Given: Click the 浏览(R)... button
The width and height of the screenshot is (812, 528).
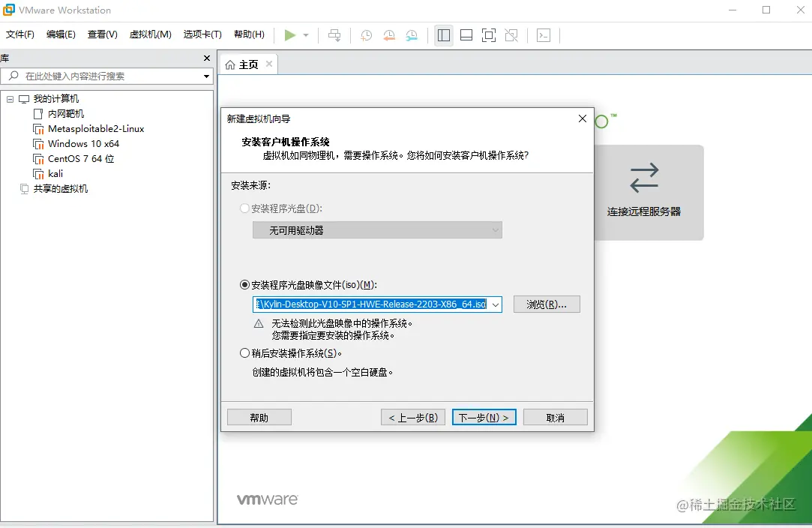Looking at the screenshot, I should click(x=547, y=304).
